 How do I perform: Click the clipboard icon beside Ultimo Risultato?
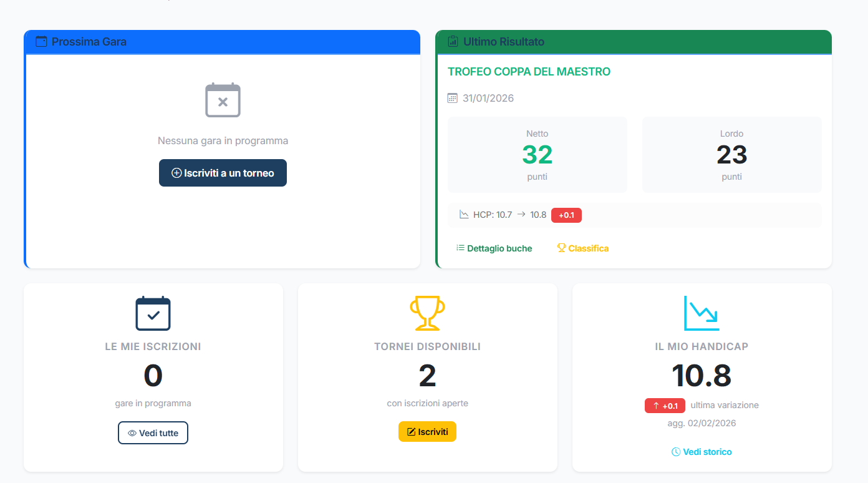coord(453,42)
